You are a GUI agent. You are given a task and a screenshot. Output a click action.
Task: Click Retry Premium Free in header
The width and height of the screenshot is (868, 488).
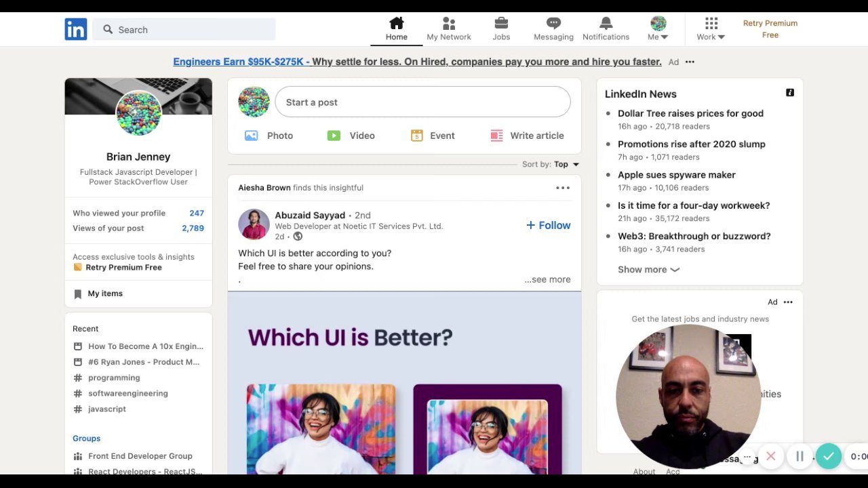coord(770,29)
